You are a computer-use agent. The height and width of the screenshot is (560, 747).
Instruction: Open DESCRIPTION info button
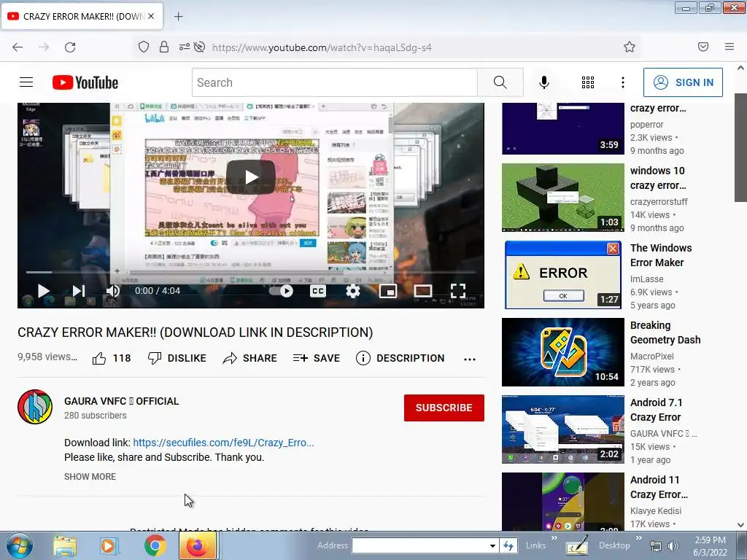(x=400, y=358)
